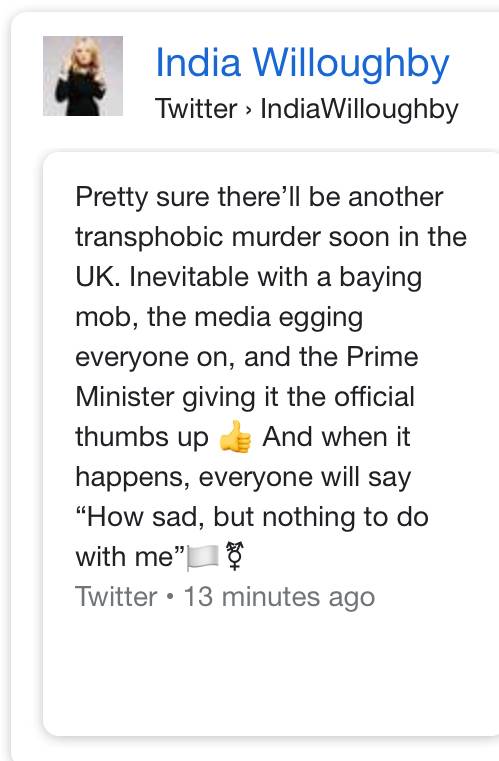Screen dimensions: 499x761
Task: Click the transgender symbol emoji
Action: tap(235, 556)
